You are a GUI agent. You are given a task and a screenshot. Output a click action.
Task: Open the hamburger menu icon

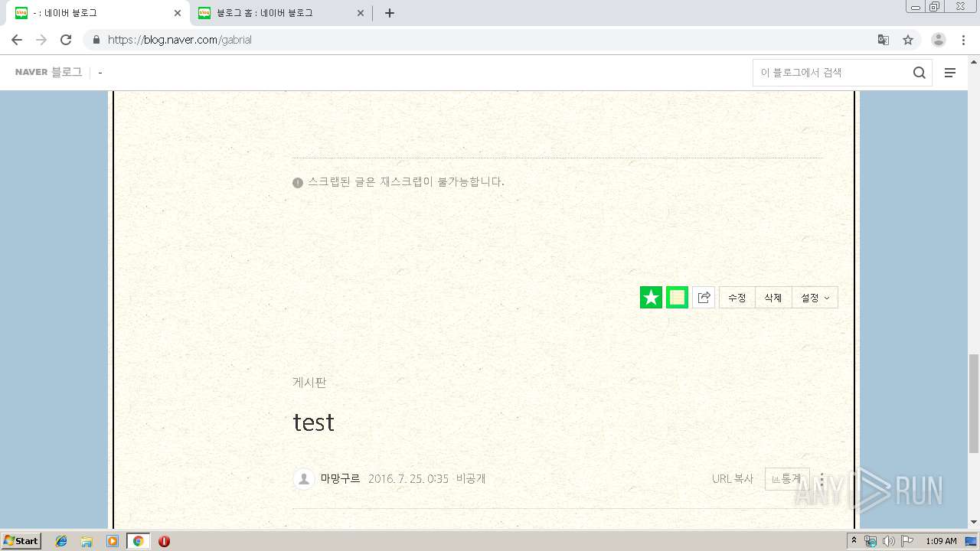(950, 73)
